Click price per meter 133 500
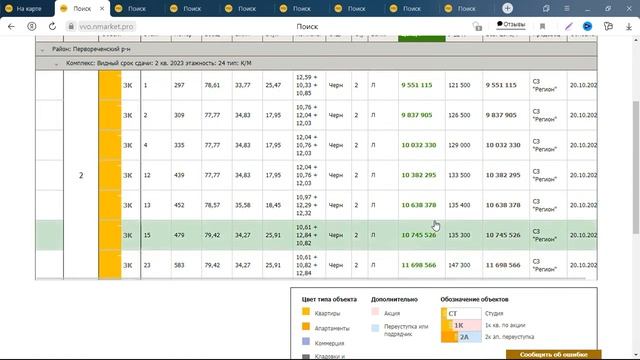 pyautogui.click(x=459, y=175)
